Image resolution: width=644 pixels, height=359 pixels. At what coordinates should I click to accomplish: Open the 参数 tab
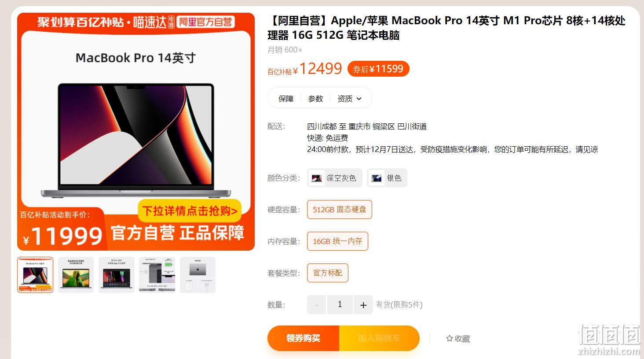tap(315, 99)
